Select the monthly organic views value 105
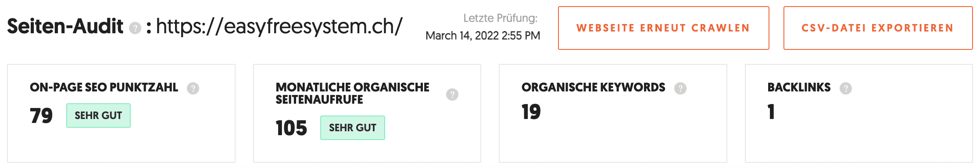Image resolution: width=980 pixels, height=168 pixels. pos(291,128)
